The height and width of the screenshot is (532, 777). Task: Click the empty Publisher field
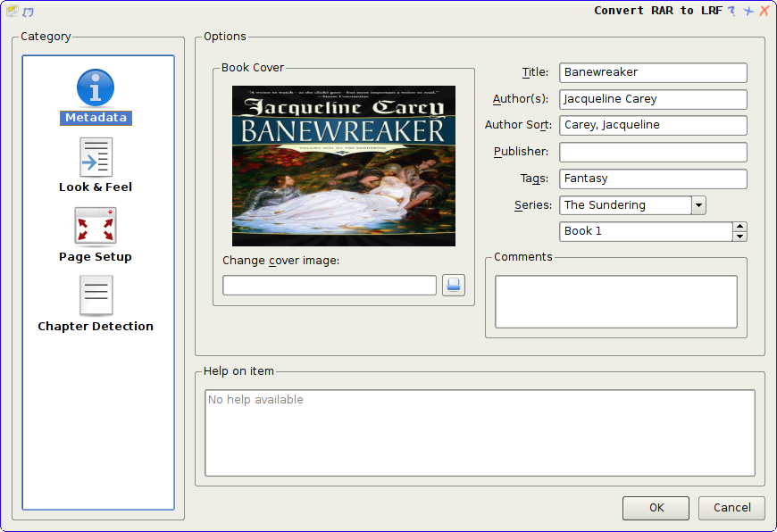(x=653, y=152)
